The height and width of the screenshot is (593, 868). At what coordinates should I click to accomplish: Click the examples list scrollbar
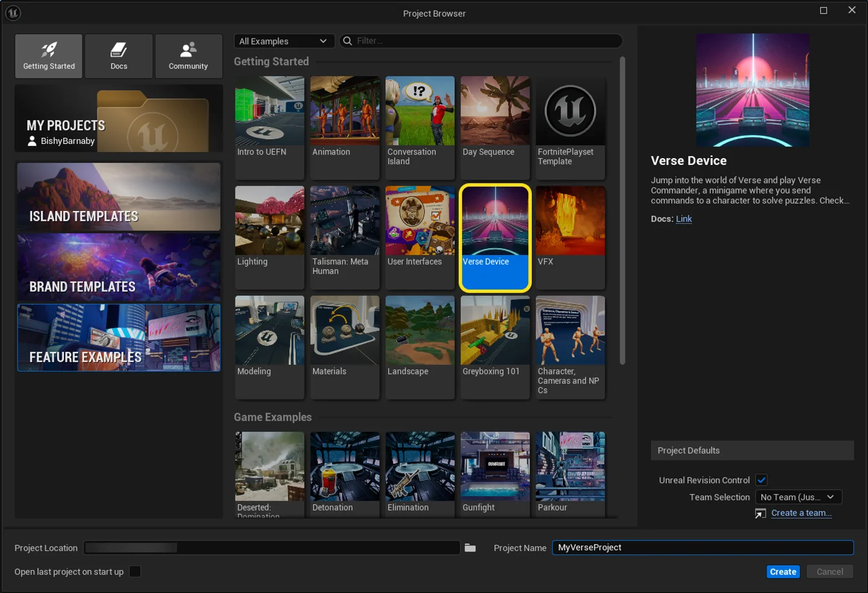pos(622,211)
